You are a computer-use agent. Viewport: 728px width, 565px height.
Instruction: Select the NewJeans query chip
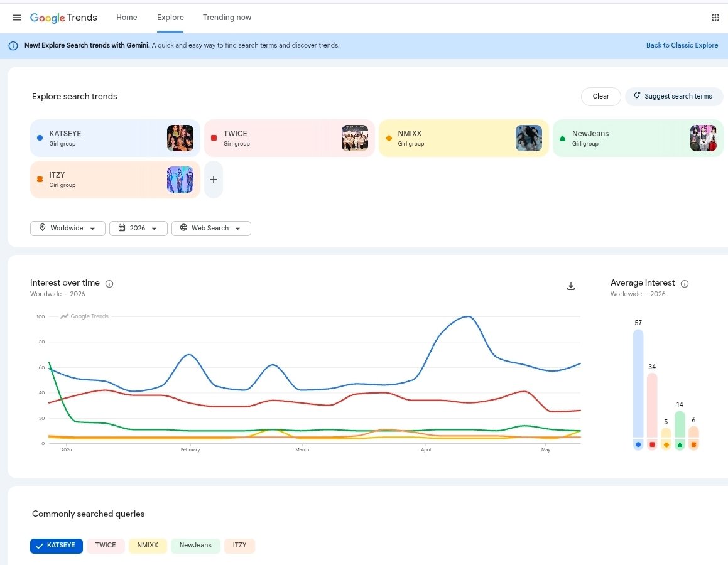pyautogui.click(x=195, y=546)
